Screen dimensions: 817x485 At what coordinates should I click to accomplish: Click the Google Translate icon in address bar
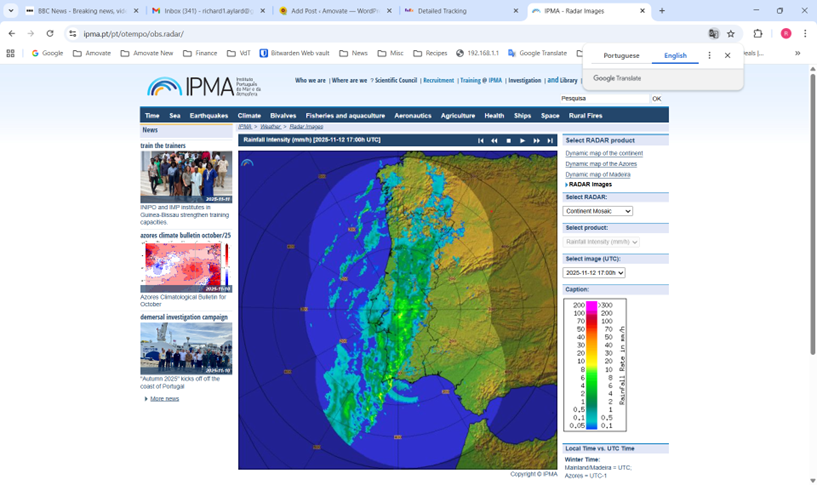pos(713,33)
